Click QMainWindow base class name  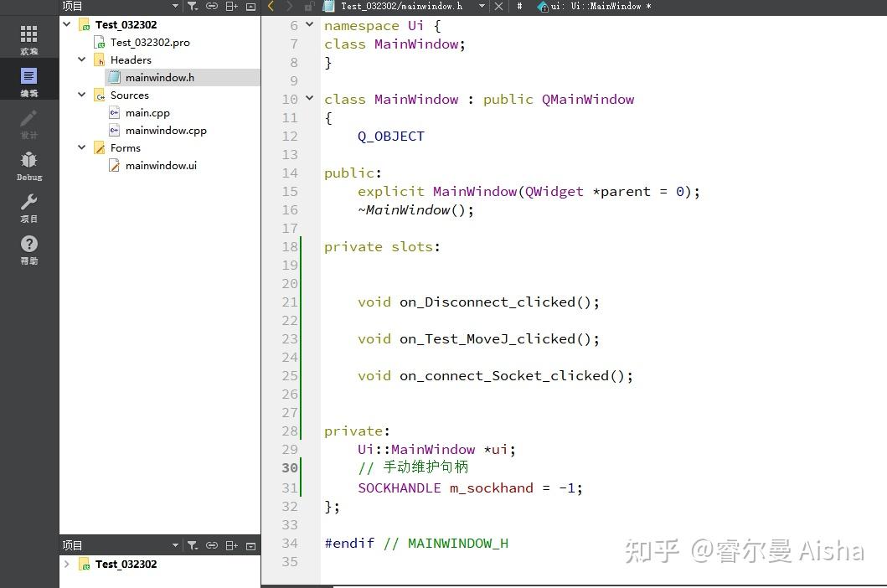point(588,100)
